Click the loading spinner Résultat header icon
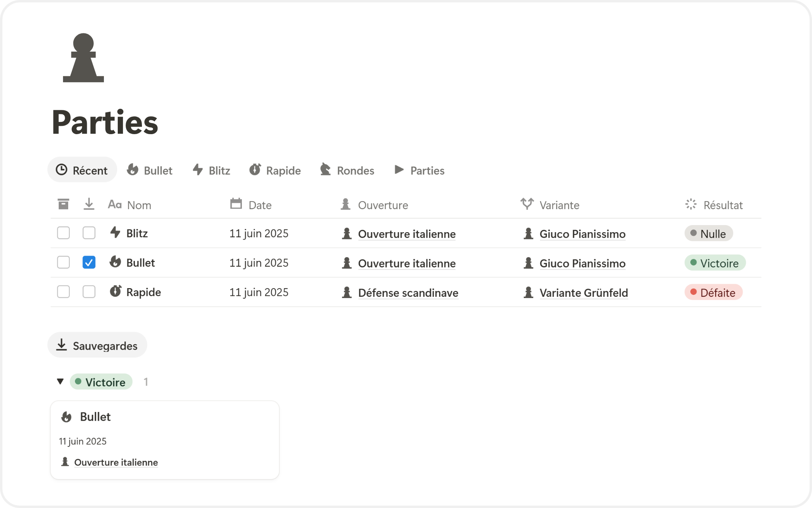 [x=691, y=204]
